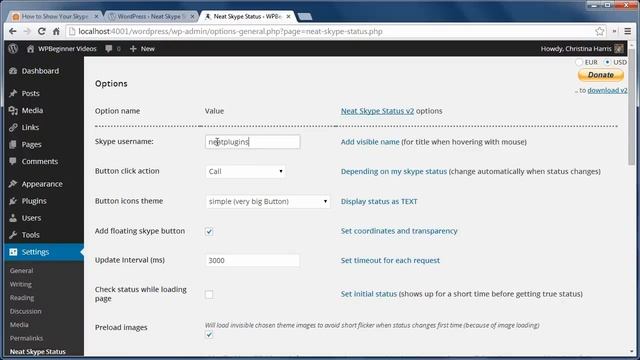Click the plus New icon

tap(133, 49)
